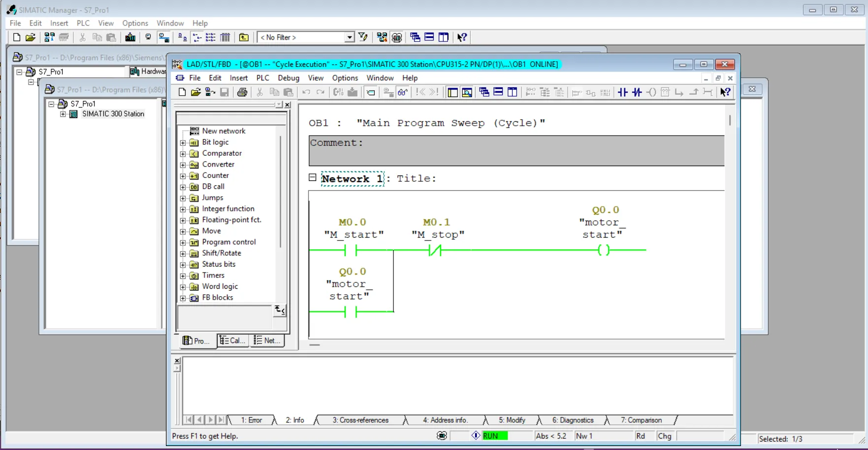Open the No Filter dropdown
This screenshot has height=450, width=868.
(x=349, y=37)
